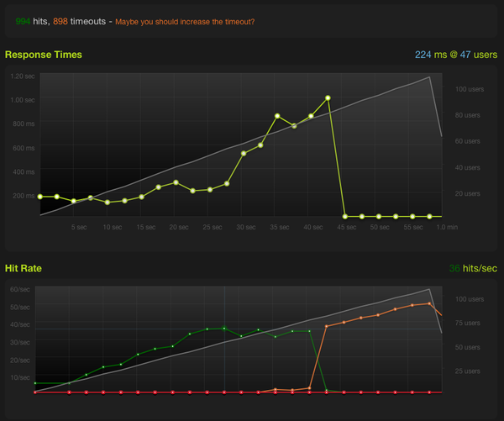
Task: Click the highlighted green hit rate point at 36/sec
Action: 224,329
